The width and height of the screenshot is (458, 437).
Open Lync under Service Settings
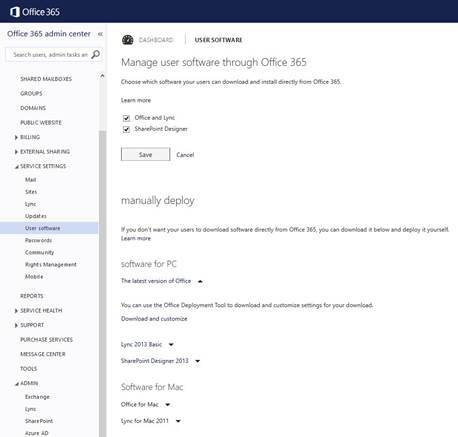pyautogui.click(x=30, y=204)
